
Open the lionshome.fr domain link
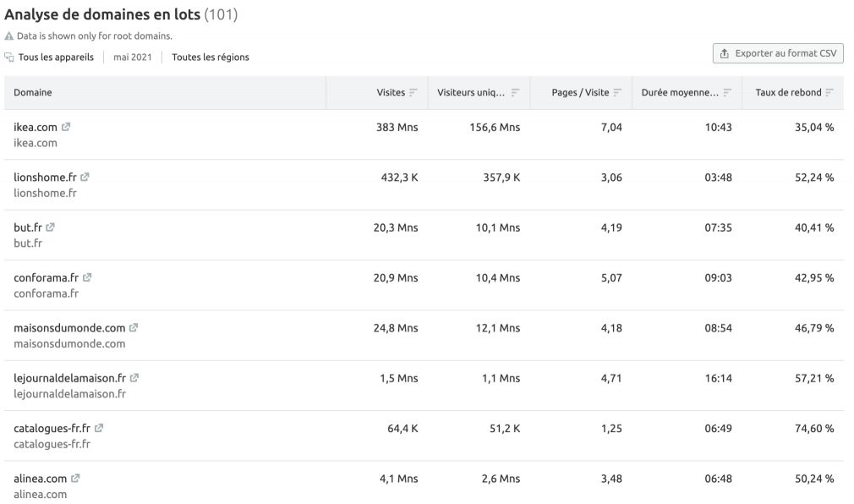point(45,177)
